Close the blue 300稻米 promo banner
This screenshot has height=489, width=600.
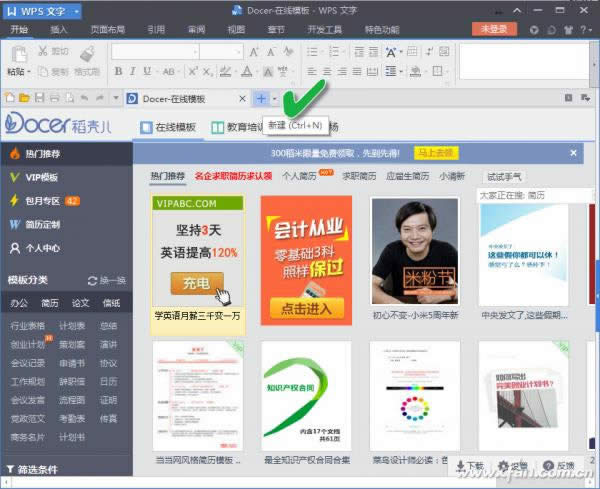573,153
